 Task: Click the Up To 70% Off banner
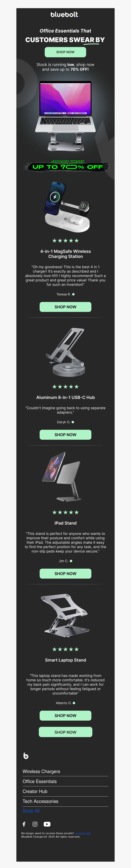point(66,166)
